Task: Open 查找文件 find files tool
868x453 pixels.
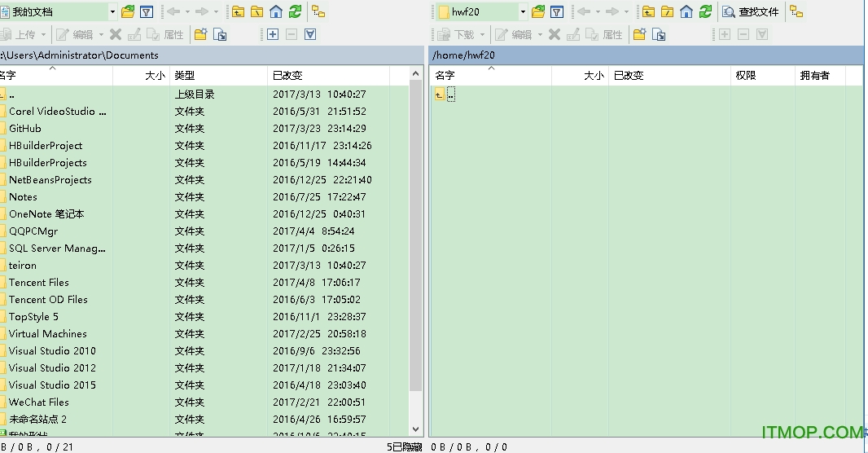Action: click(751, 11)
